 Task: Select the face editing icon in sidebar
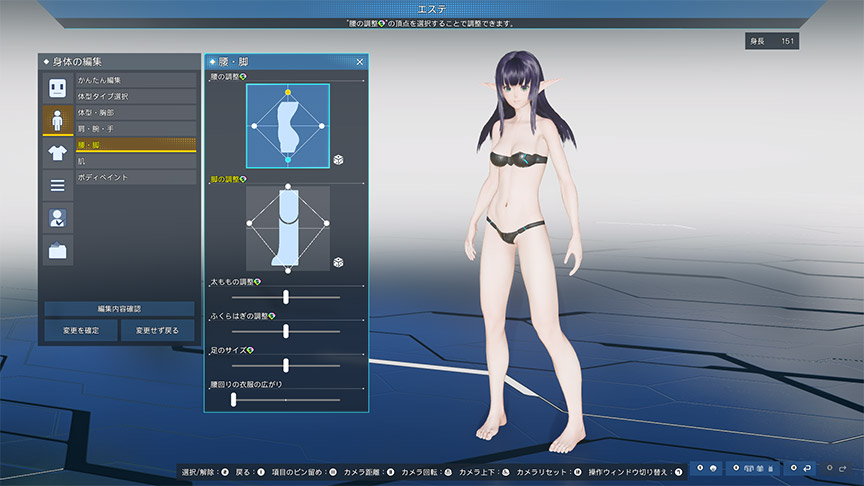(57, 88)
